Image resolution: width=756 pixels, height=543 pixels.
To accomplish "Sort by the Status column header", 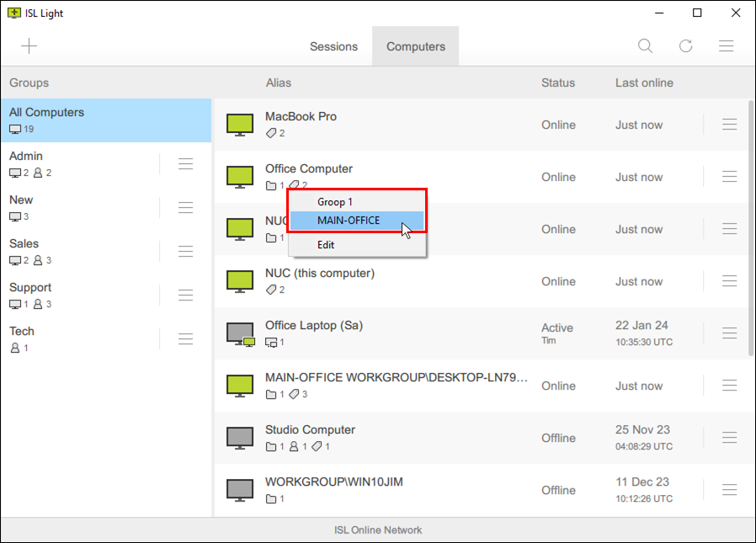I will (x=558, y=83).
